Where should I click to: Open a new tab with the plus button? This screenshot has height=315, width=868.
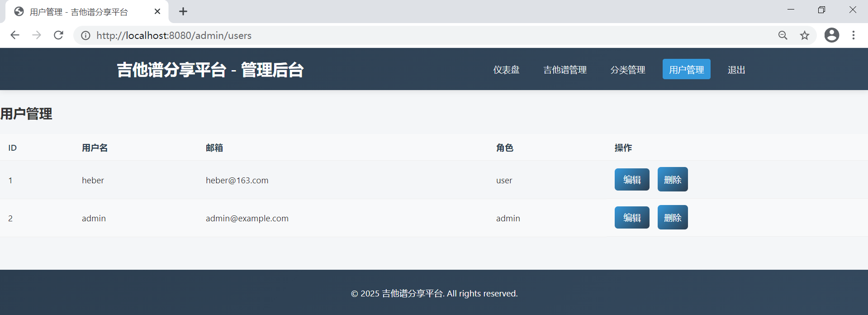tap(183, 12)
